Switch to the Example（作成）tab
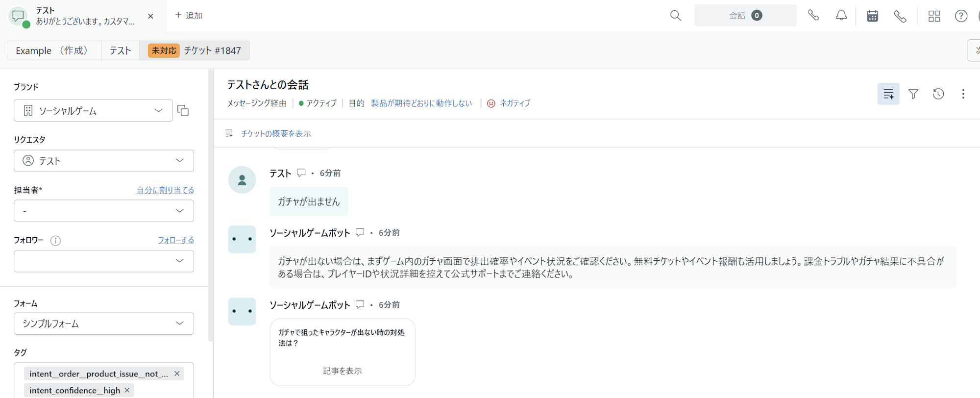The image size is (980, 398). tap(53, 50)
